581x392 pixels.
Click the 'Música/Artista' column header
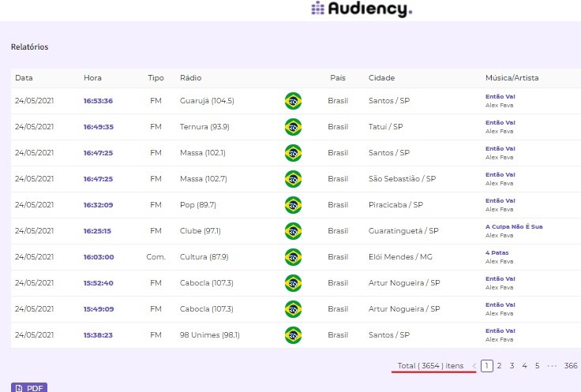(x=512, y=78)
